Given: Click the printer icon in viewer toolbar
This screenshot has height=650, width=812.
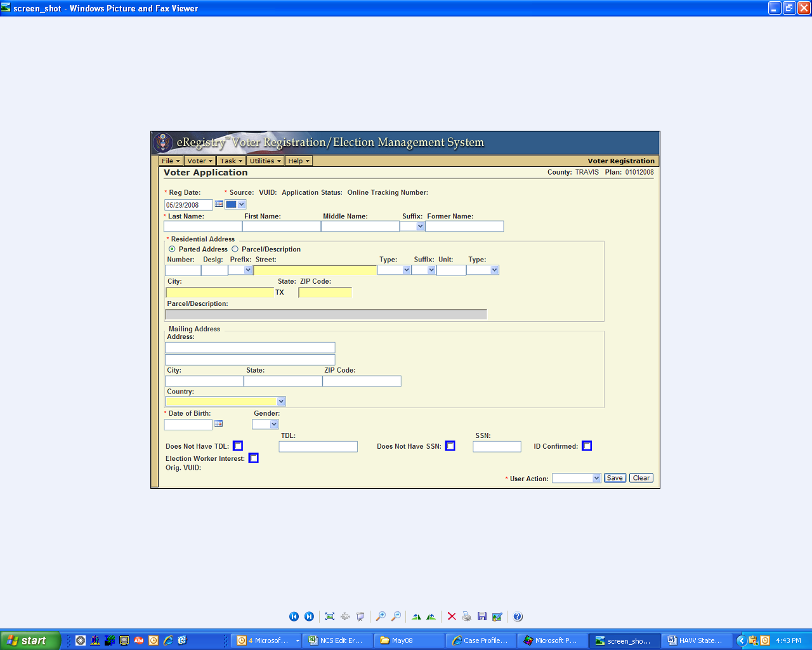Looking at the screenshot, I should point(467,616).
